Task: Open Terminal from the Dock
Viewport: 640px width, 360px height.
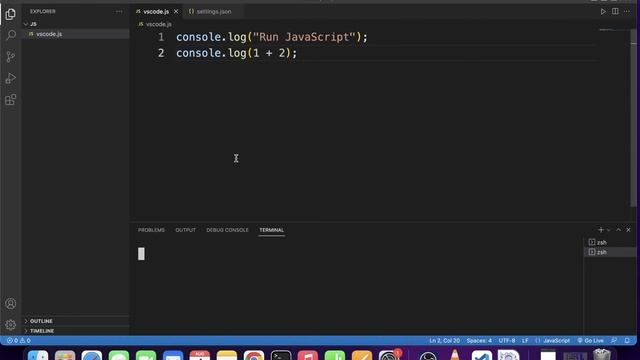Action: click(x=281, y=356)
